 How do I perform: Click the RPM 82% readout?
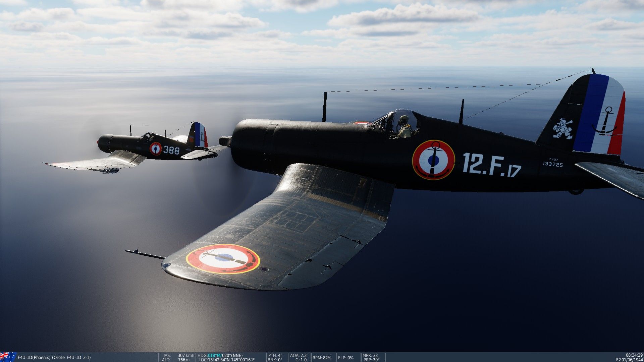[x=322, y=358]
